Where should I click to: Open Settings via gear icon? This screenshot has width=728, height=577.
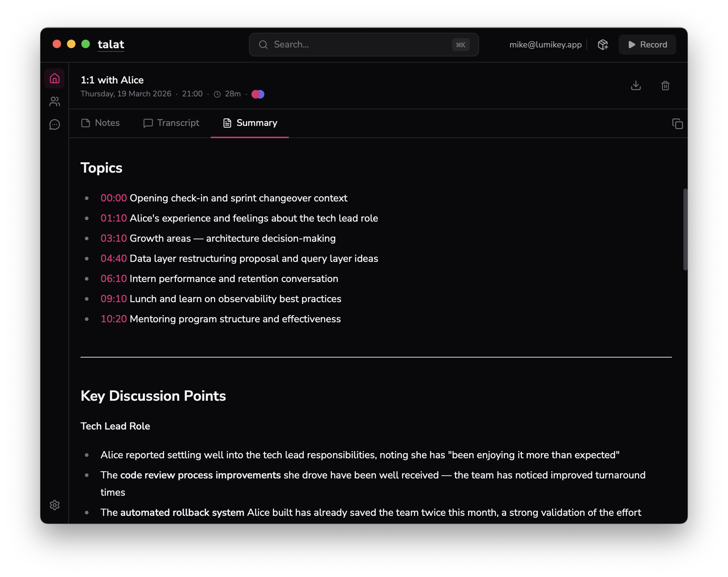click(x=55, y=505)
